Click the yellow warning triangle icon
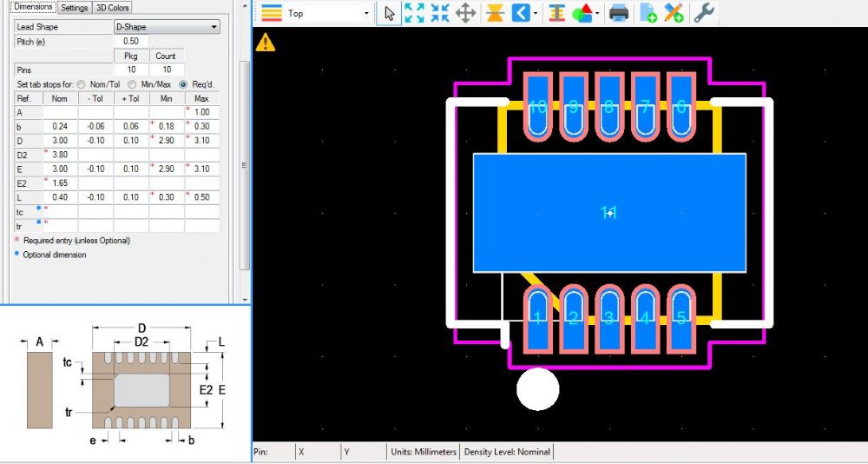868x464 pixels. pos(265,41)
